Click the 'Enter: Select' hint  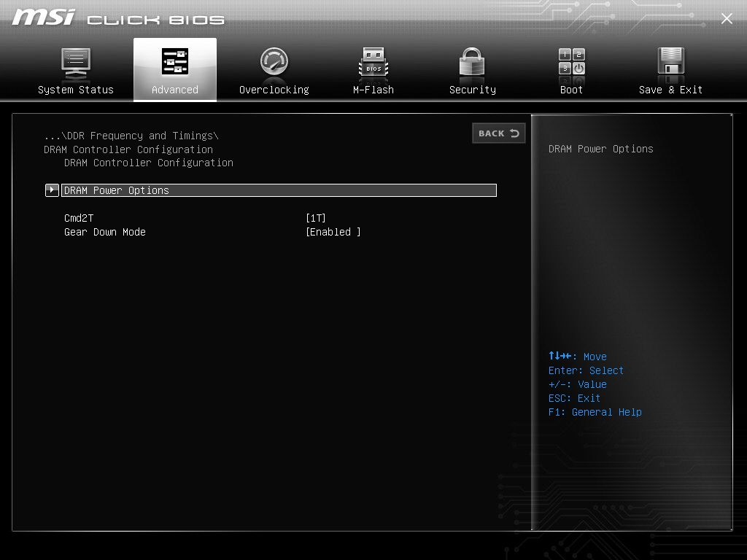(586, 370)
